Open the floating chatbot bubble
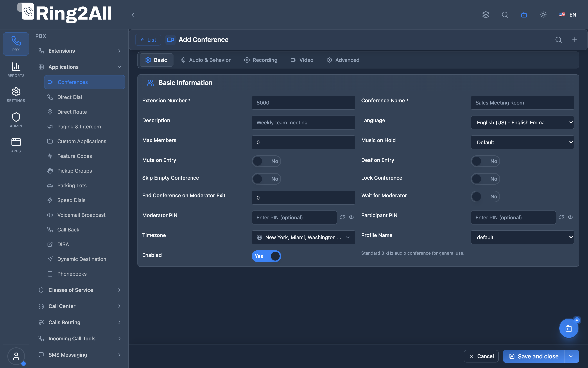 click(569, 328)
